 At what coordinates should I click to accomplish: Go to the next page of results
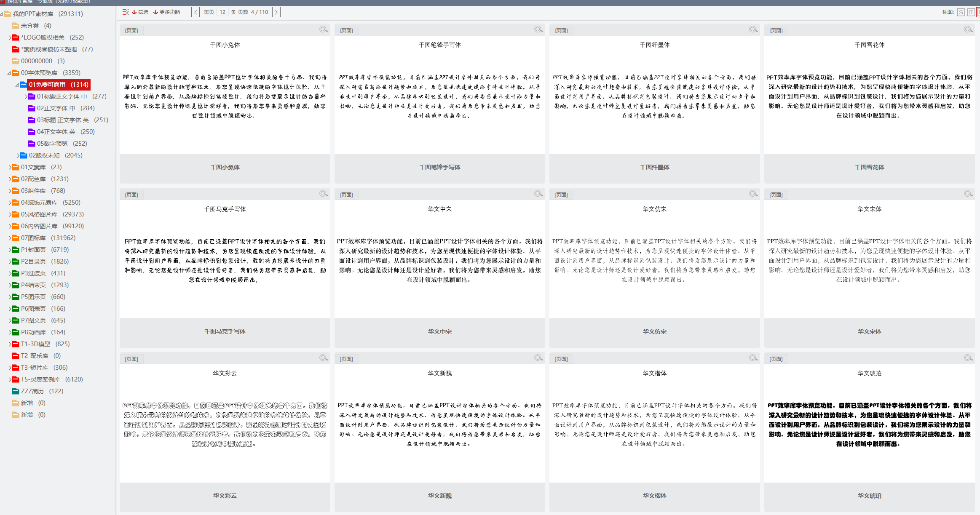[x=276, y=12]
